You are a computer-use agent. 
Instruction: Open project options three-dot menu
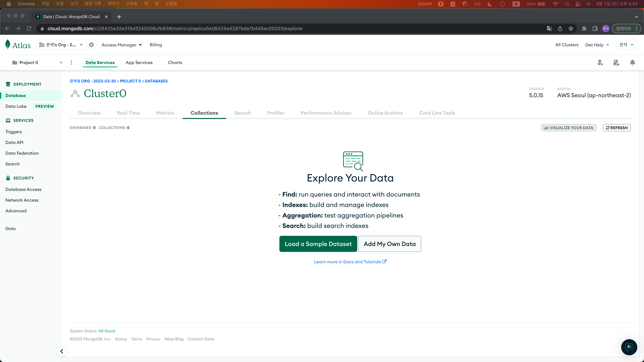71,63
